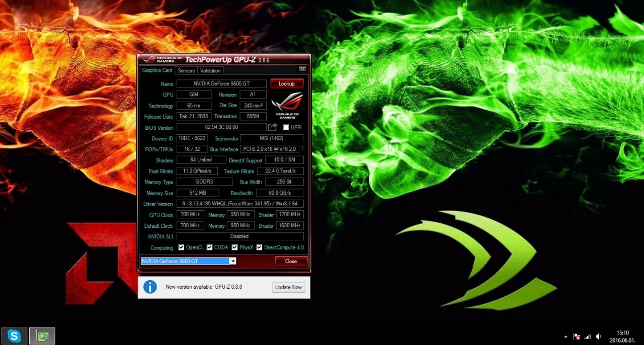Open Skype from the taskbar
Screen dimensions: 644x345
click(14, 336)
